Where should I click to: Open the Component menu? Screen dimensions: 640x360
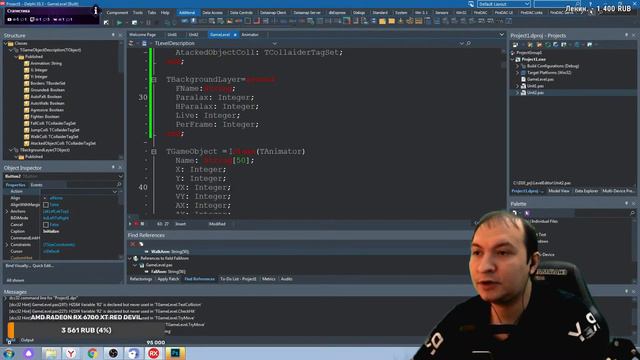tap(117, 13)
